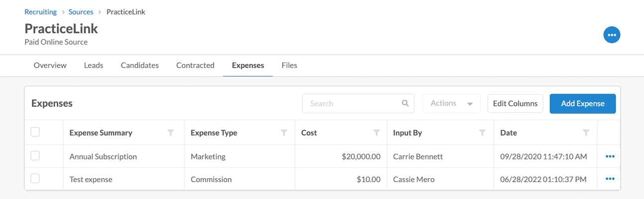
Task: Click the 06/28/2022 01:10:37 PM date
Action: (544, 179)
